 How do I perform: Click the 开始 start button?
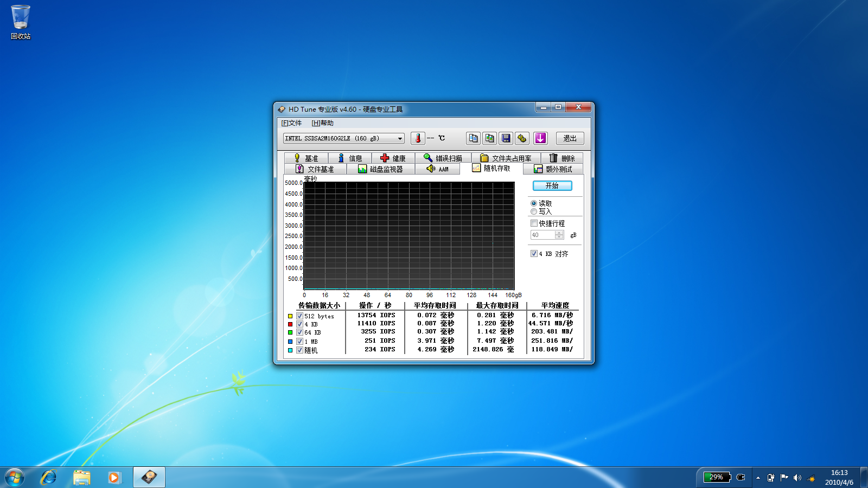coord(552,185)
